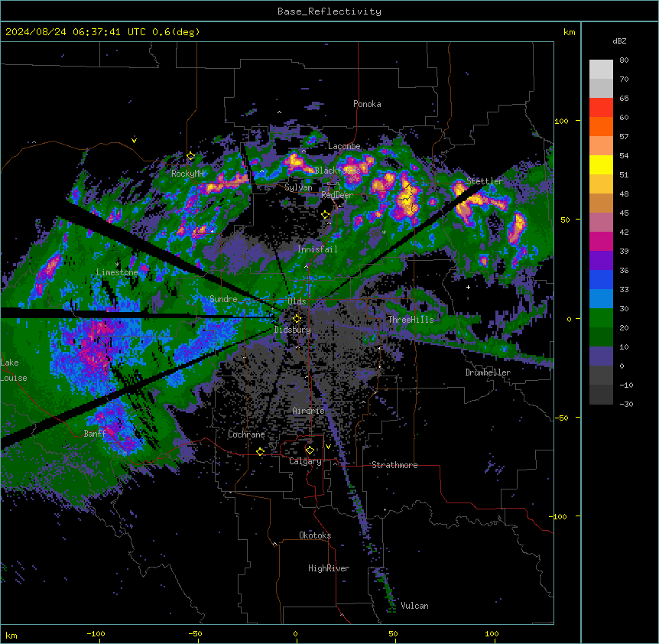659x644 pixels.
Task: Select the Sylvan map label
Action: tap(298, 187)
